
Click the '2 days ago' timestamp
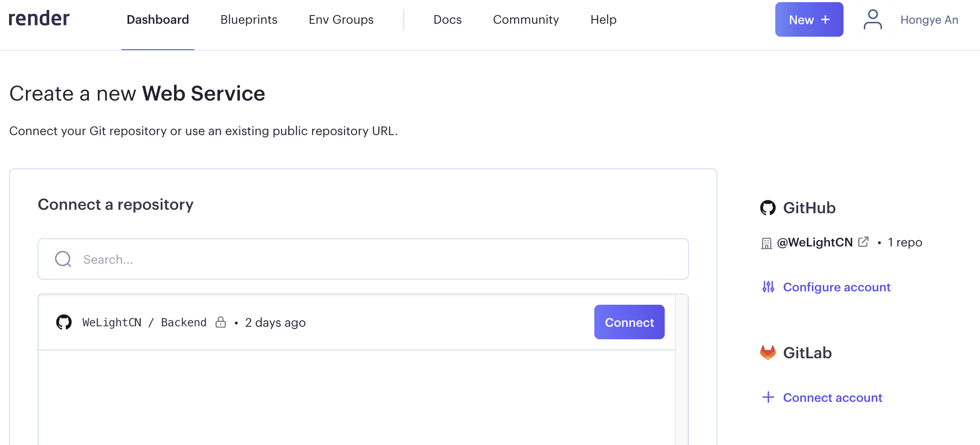click(x=275, y=322)
